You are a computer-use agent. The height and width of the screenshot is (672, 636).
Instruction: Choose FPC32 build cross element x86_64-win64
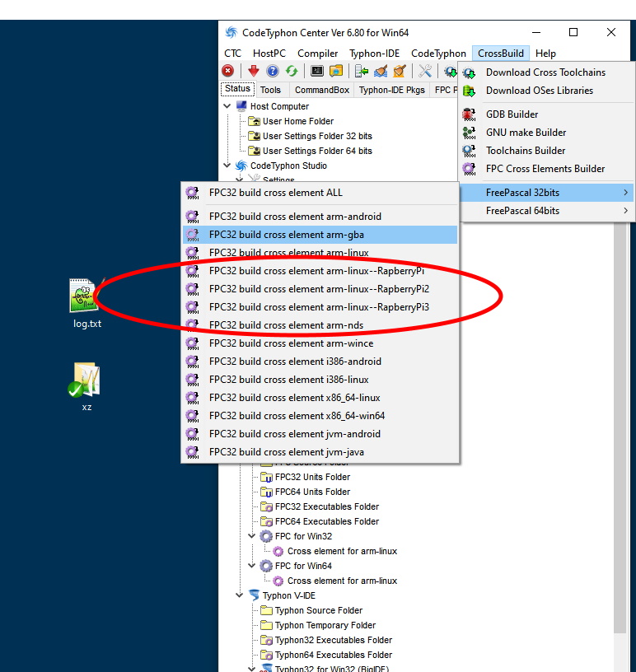320,416
